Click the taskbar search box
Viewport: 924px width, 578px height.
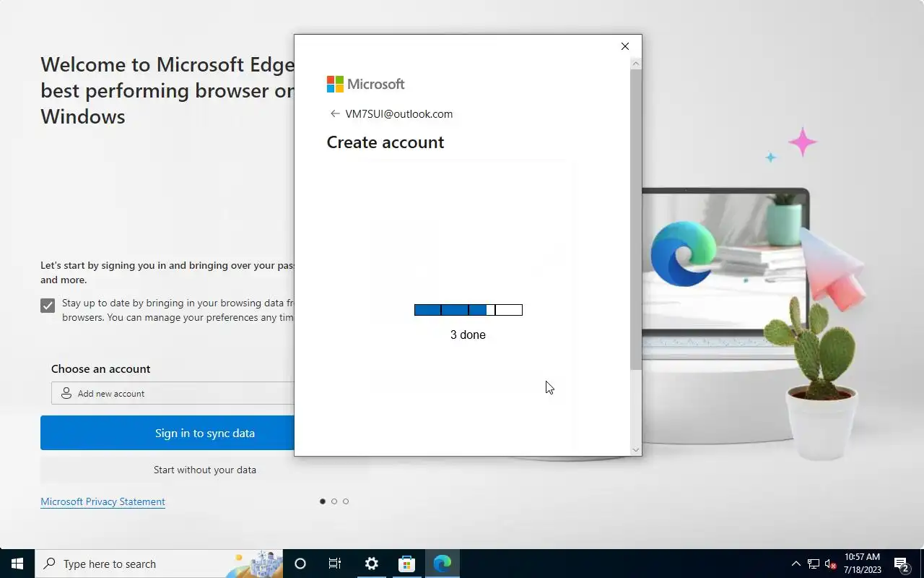coord(159,564)
